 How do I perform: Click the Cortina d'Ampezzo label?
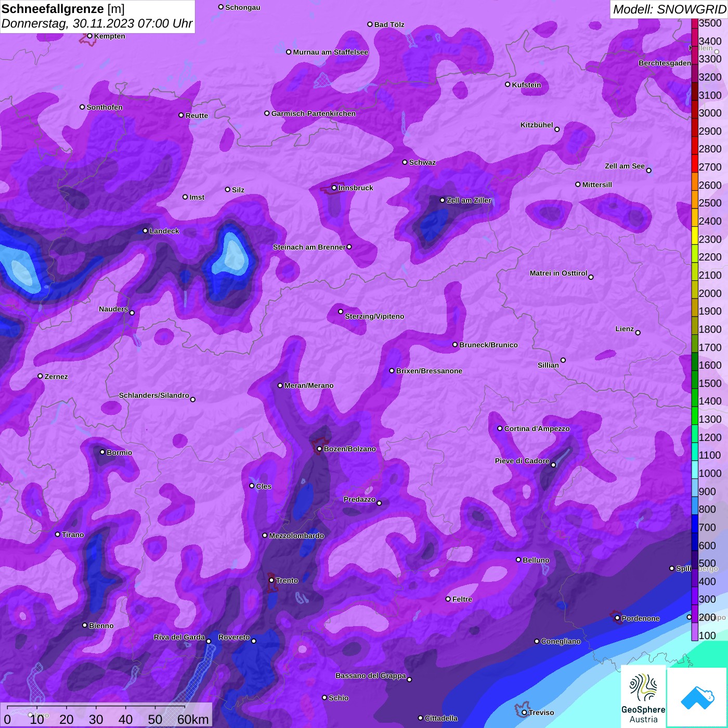(537, 428)
